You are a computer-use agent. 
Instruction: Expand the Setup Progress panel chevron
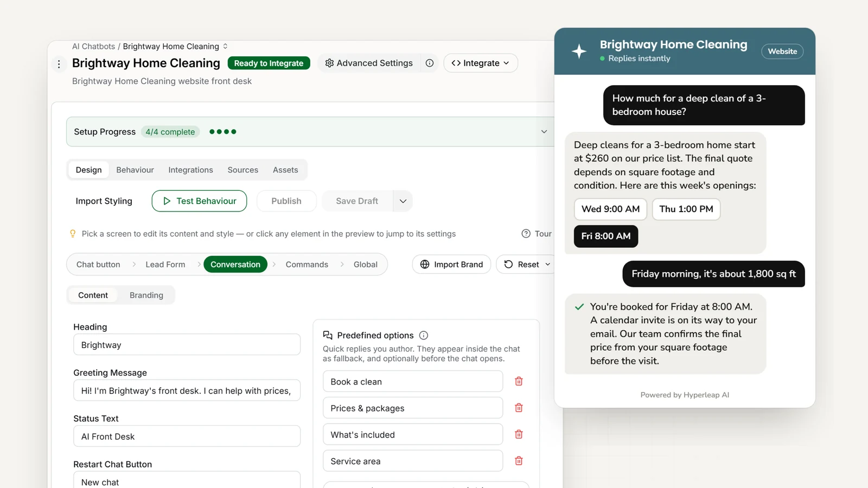[544, 132]
